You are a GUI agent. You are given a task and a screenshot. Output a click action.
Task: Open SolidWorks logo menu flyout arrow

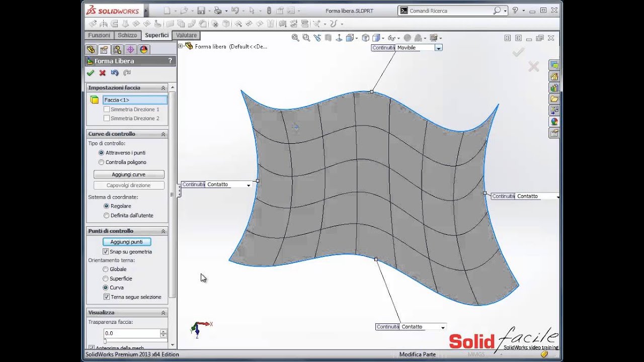coord(146,10)
